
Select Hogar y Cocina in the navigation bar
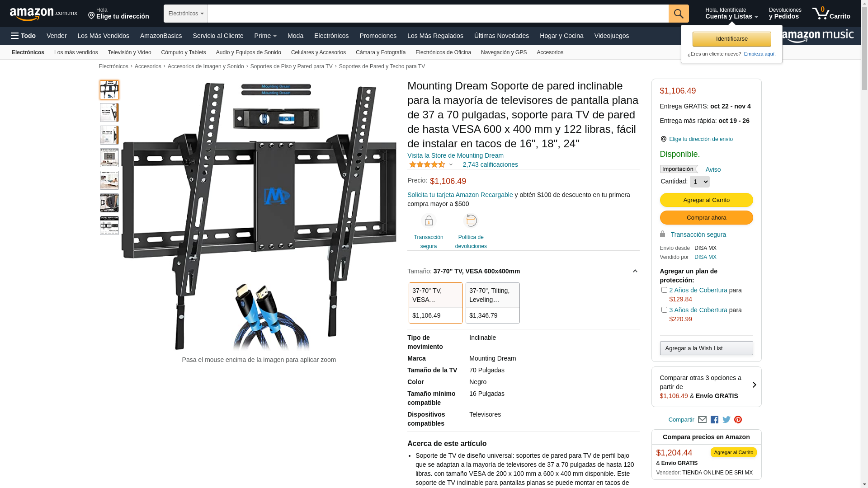[x=561, y=36]
